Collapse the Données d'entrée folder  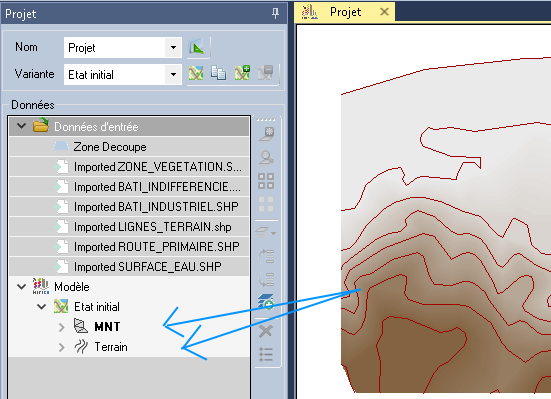[x=21, y=126]
